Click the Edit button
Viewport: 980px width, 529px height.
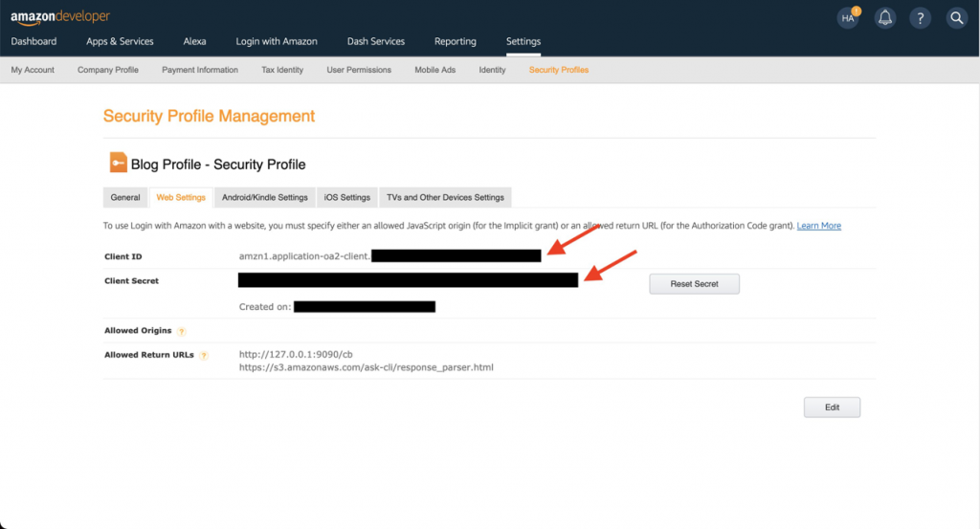coord(832,408)
